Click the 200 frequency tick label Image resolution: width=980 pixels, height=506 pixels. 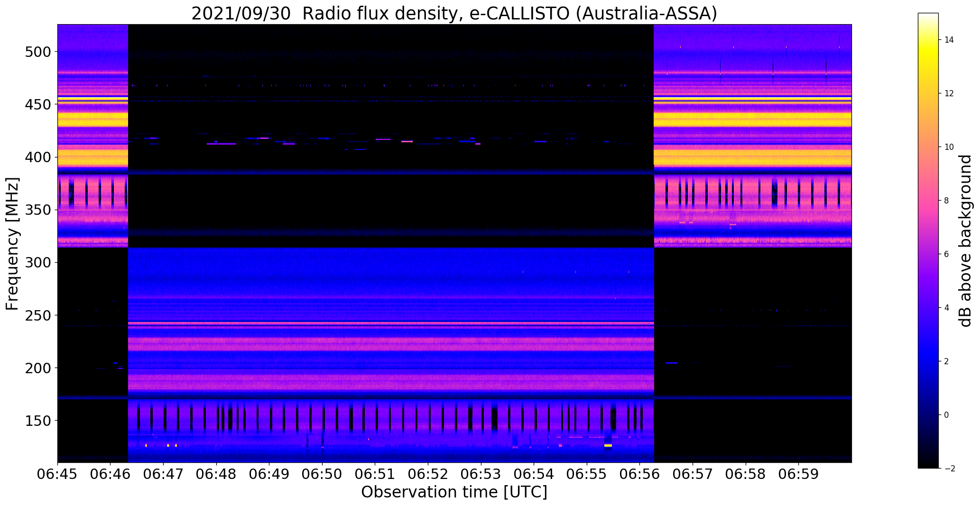[37, 368]
